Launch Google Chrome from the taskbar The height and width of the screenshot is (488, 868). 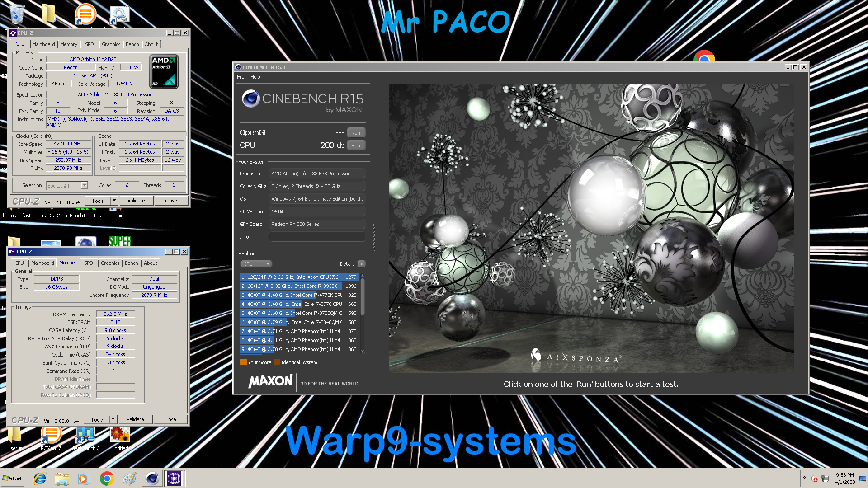click(x=107, y=479)
